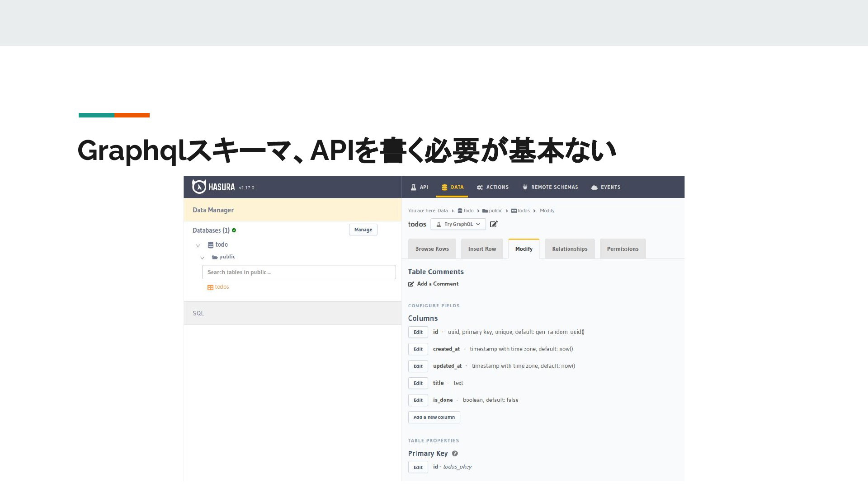The height and width of the screenshot is (488, 868).
Task: Click the green database status check icon
Action: click(x=234, y=230)
